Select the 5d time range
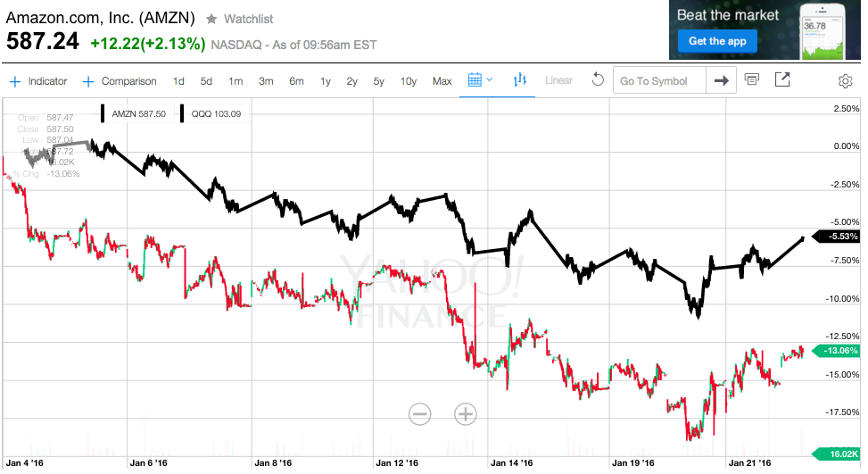868x474 pixels. [206, 81]
